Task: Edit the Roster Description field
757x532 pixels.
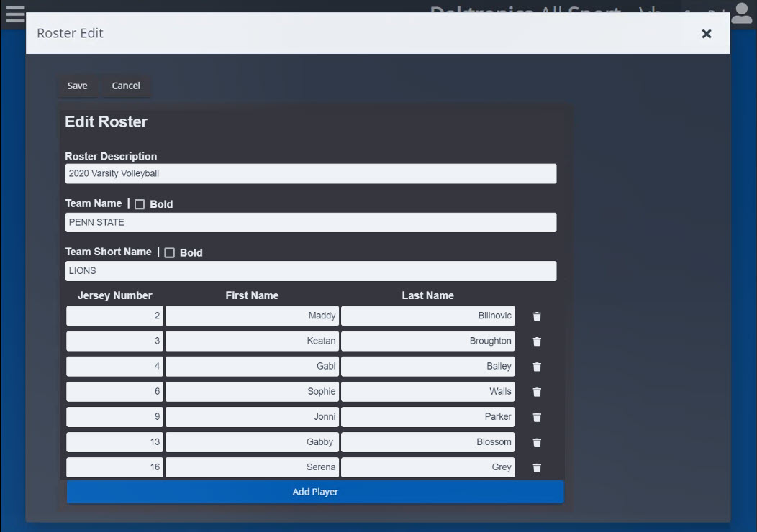Action: (x=310, y=173)
